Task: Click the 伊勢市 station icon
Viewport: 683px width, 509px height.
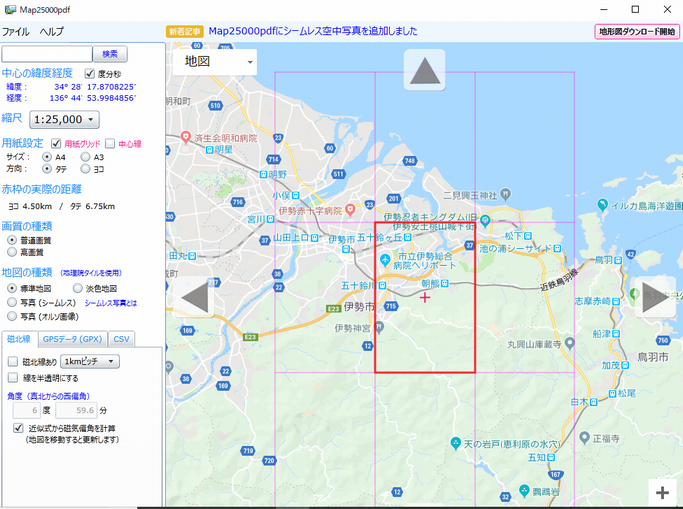Action: coord(346,249)
